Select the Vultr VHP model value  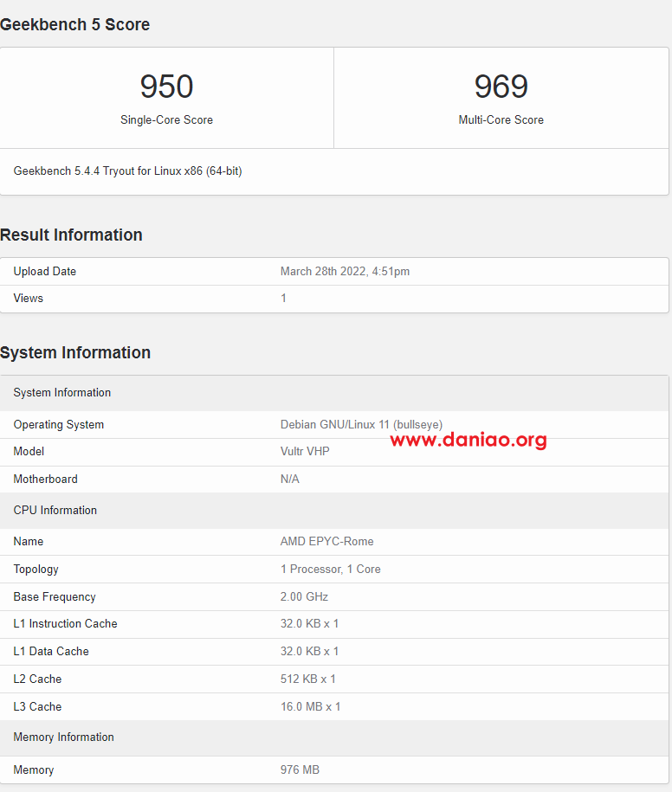(x=305, y=452)
